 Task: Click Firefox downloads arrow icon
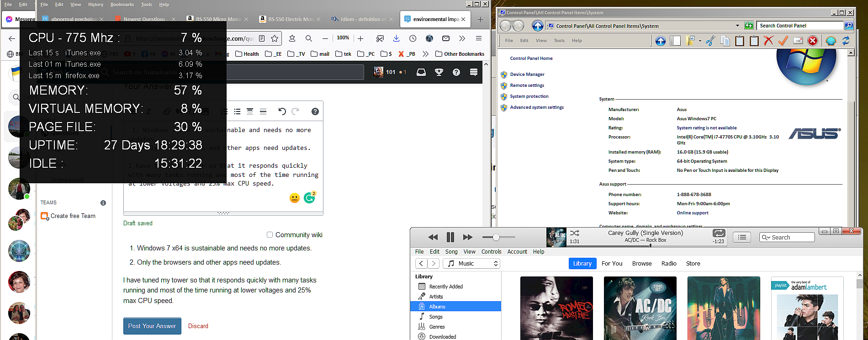tap(396, 38)
